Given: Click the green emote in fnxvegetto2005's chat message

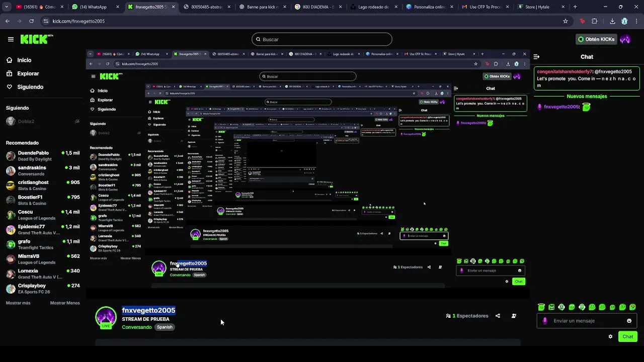Looking at the screenshot, I should point(586,107).
